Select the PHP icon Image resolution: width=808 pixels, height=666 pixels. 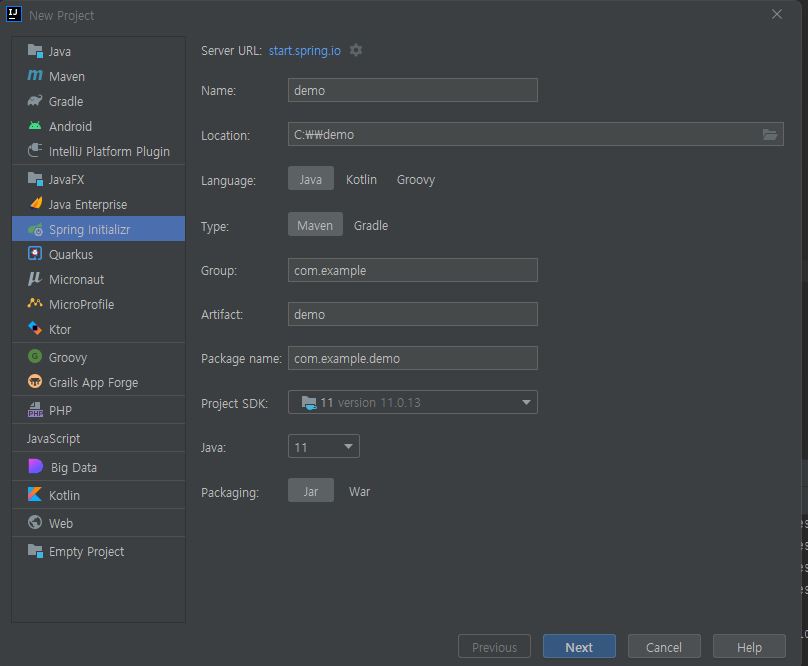[x=35, y=410]
